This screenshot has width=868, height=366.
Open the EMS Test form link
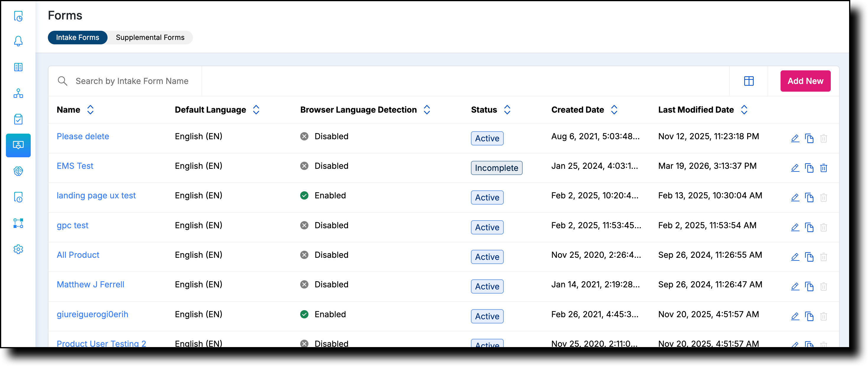(x=75, y=166)
